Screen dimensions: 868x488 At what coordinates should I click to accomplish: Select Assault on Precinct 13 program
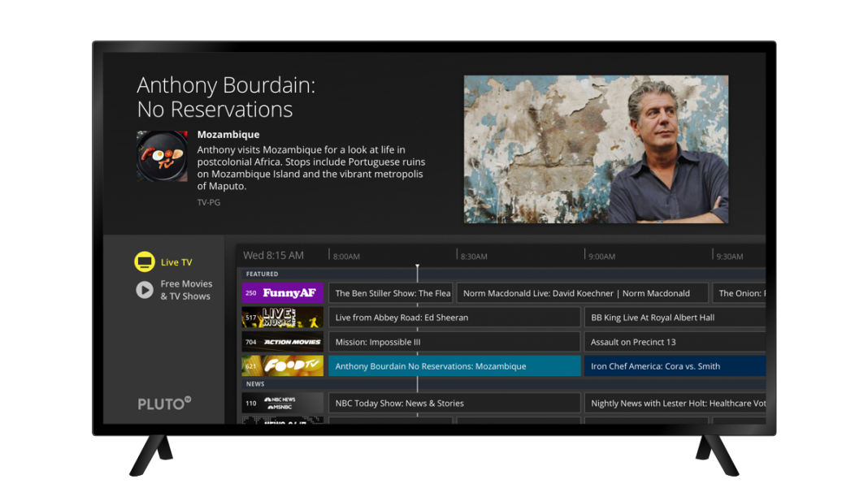(675, 342)
